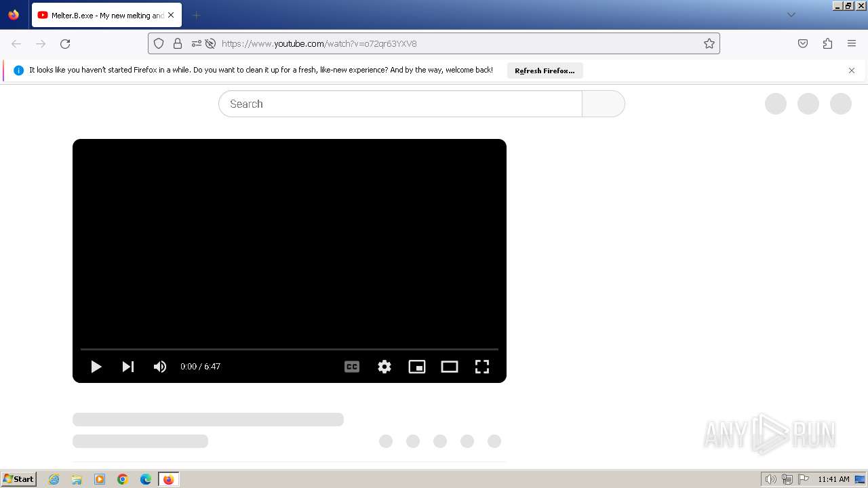Open the system volume tray icon
Screen dimensions: 868x488
(770, 479)
